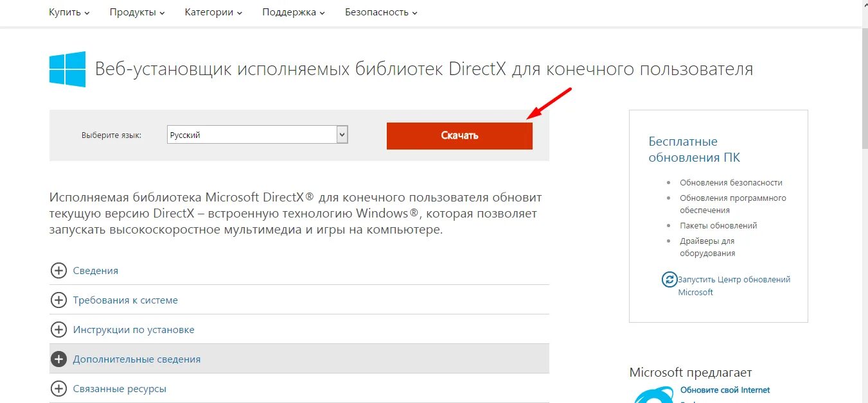Click the plus icon beside Инструкции по установке

coord(58,330)
